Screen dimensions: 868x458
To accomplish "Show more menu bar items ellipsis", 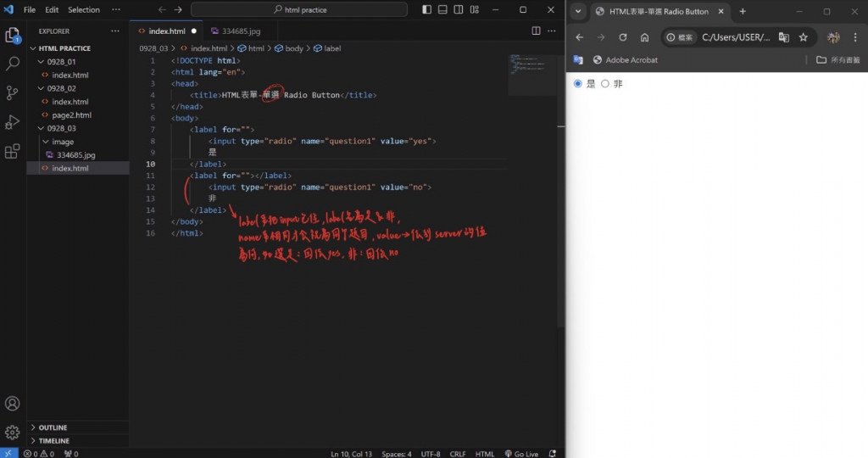I will (115, 9).
